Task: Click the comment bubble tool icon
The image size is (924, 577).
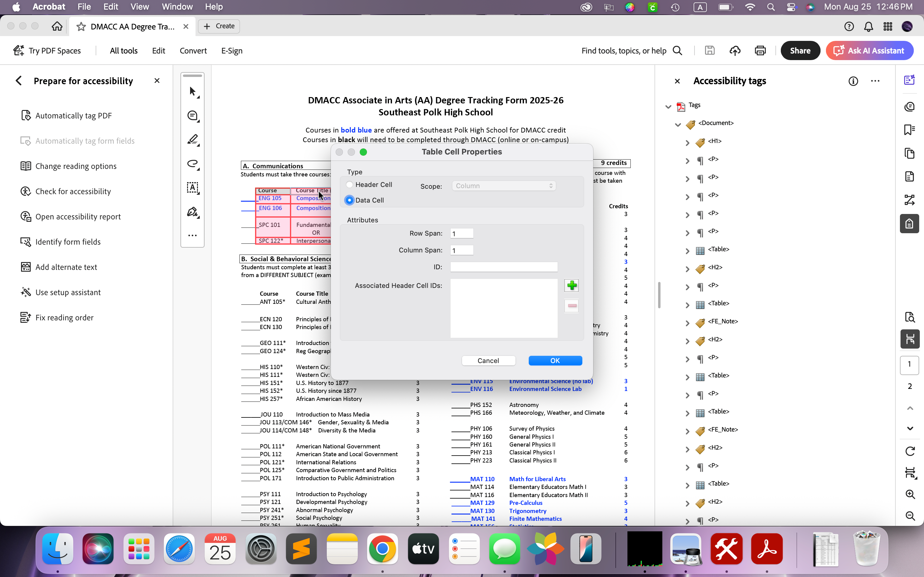Action: point(192,116)
